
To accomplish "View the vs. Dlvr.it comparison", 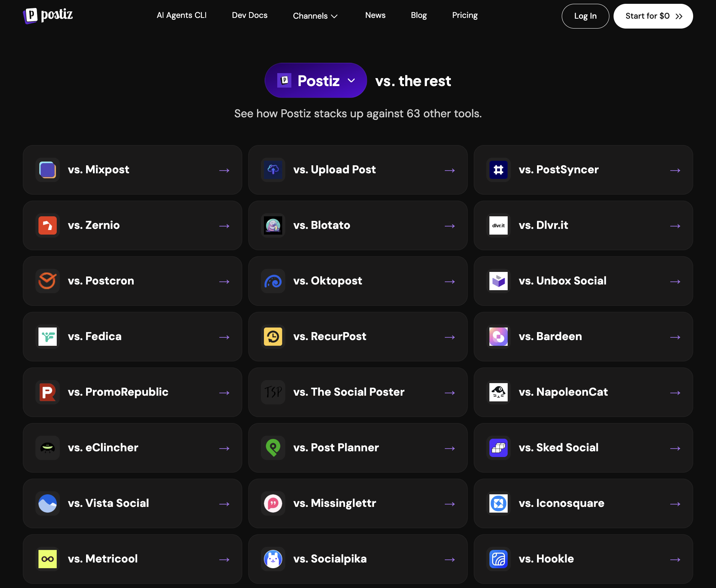I will [583, 225].
